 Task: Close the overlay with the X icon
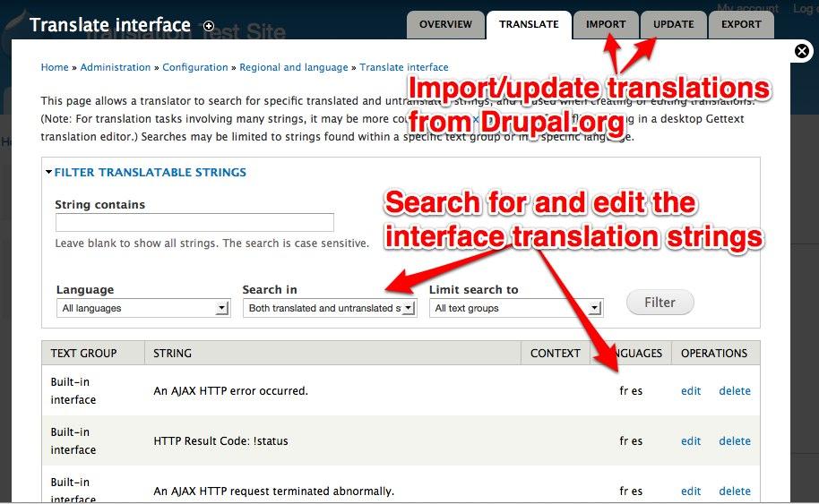point(802,51)
